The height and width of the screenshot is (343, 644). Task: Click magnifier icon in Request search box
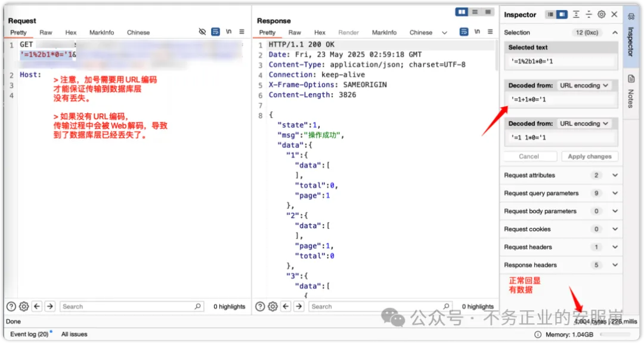(197, 307)
